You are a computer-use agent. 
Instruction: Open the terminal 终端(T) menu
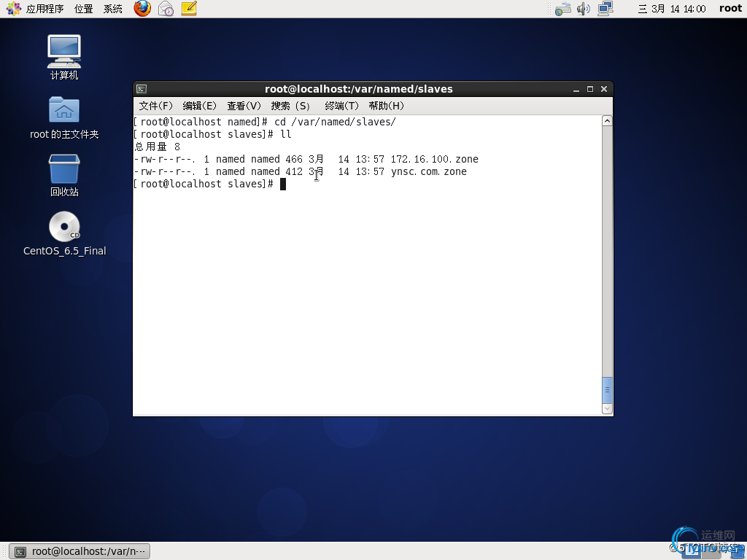[x=341, y=106]
